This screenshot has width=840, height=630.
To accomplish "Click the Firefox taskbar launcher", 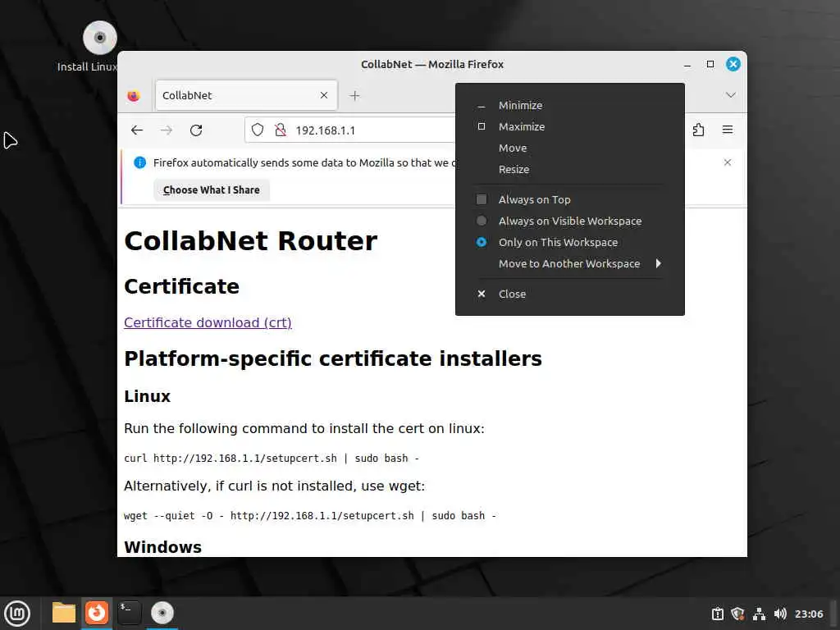I will (97, 612).
